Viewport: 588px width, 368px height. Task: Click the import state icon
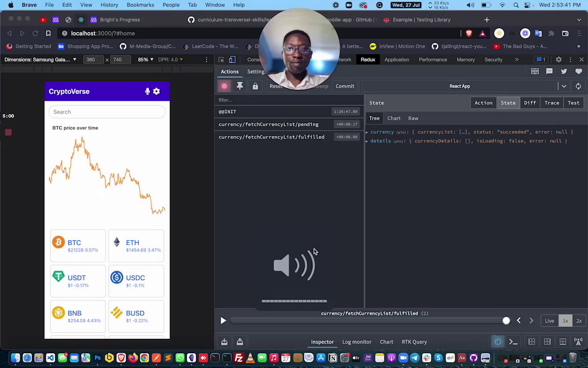coord(224,342)
